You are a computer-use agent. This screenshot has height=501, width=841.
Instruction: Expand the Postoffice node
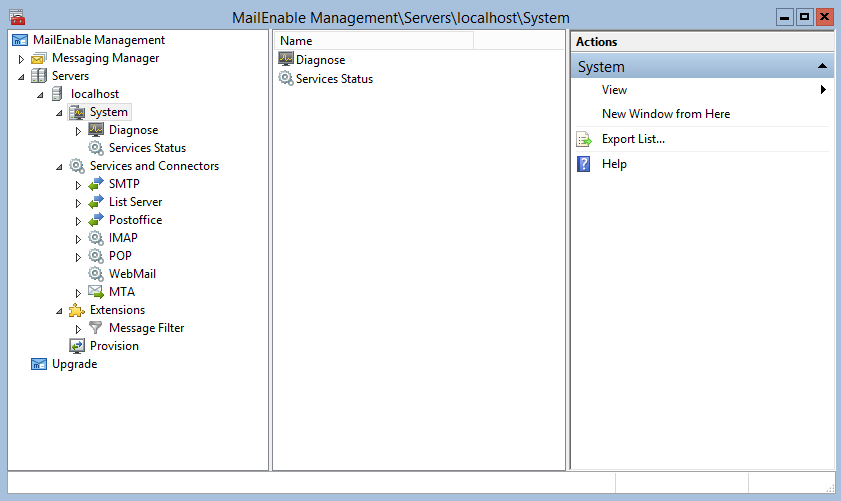pos(78,221)
